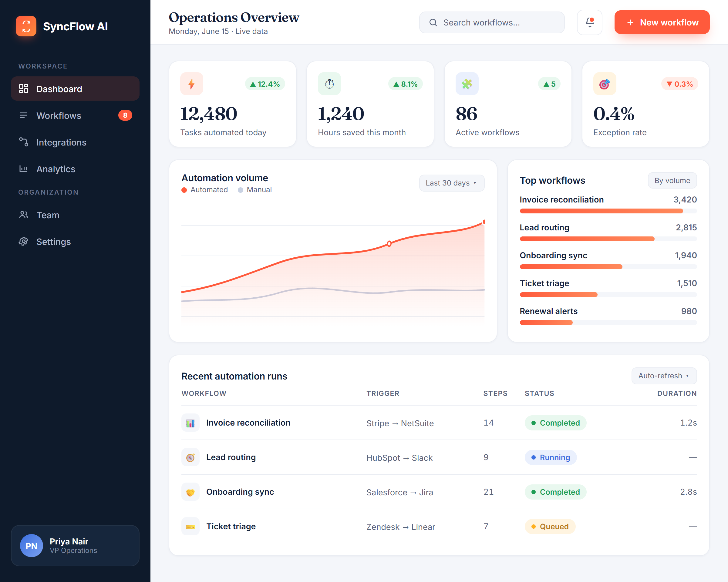Click the WORKFLOW column header
This screenshot has height=582, width=728.
[x=204, y=393]
